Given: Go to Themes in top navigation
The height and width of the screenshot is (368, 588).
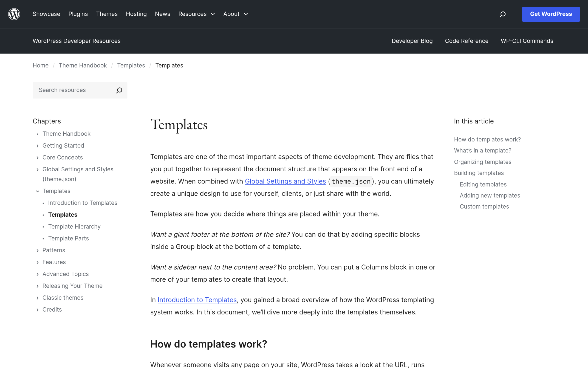Looking at the screenshot, I should coord(107,14).
